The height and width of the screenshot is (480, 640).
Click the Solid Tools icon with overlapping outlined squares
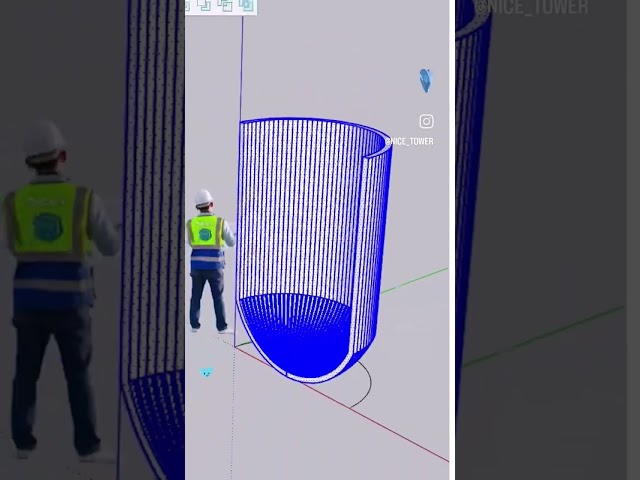click(204, 5)
